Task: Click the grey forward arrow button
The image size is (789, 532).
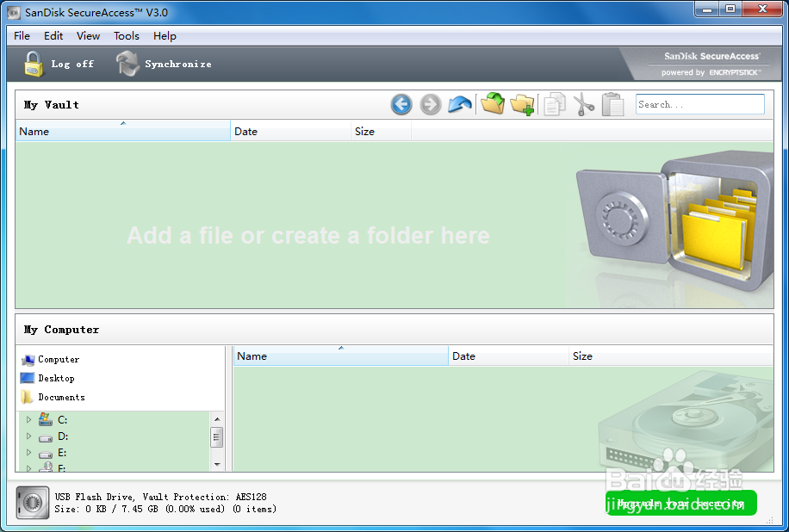Action: pos(430,104)
